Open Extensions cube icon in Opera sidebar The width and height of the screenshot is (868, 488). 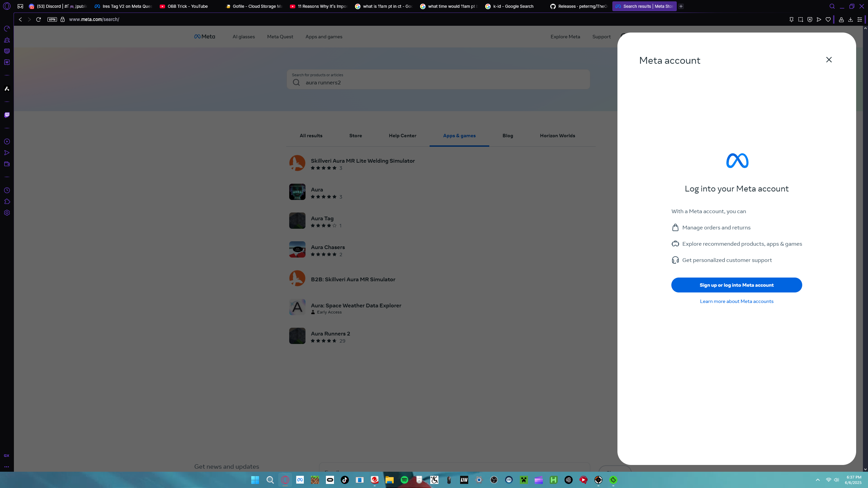(7, 202)
